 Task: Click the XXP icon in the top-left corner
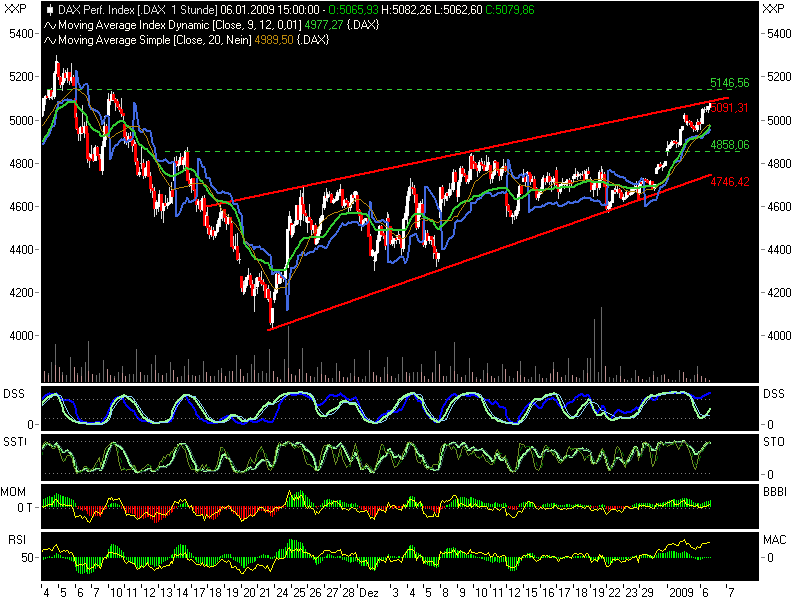[14, 8]
